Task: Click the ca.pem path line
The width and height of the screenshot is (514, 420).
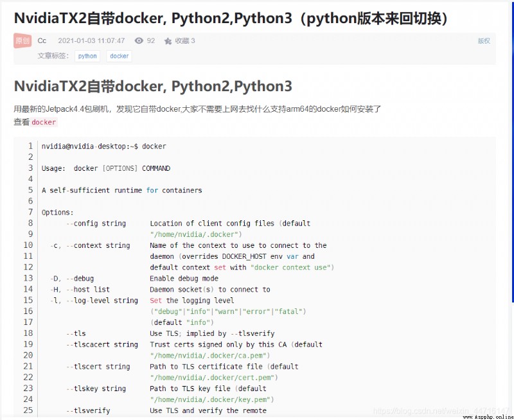Action: point(210,356)
